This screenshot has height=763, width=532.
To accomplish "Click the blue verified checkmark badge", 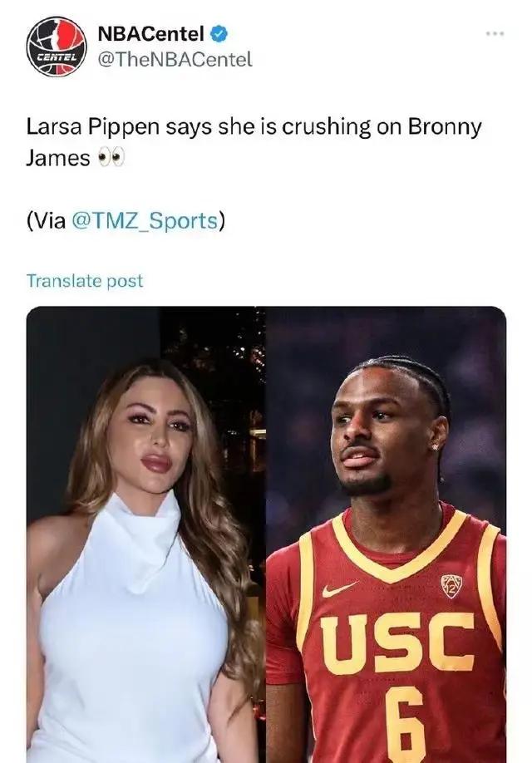I will [219, 34].
